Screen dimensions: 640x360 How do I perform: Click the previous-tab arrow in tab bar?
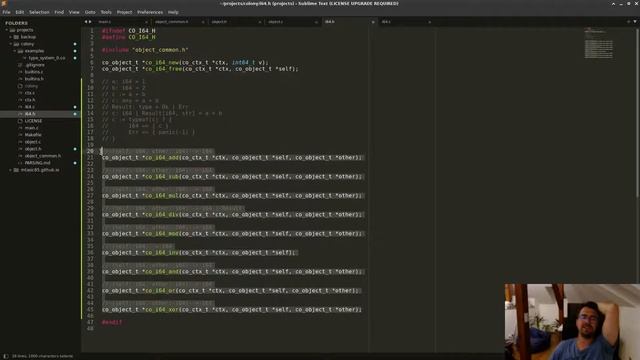point(86,22)
